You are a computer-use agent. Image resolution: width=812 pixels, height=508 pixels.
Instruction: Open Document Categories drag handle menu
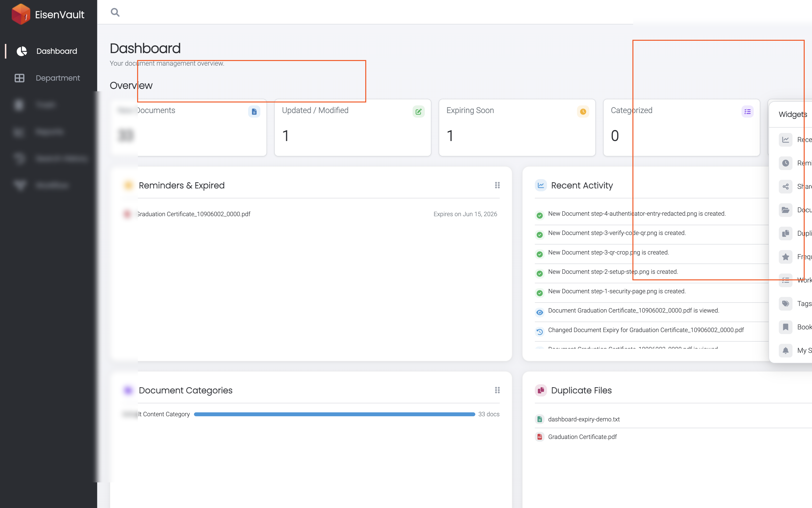pyautogui.click(x=497, y=390)
